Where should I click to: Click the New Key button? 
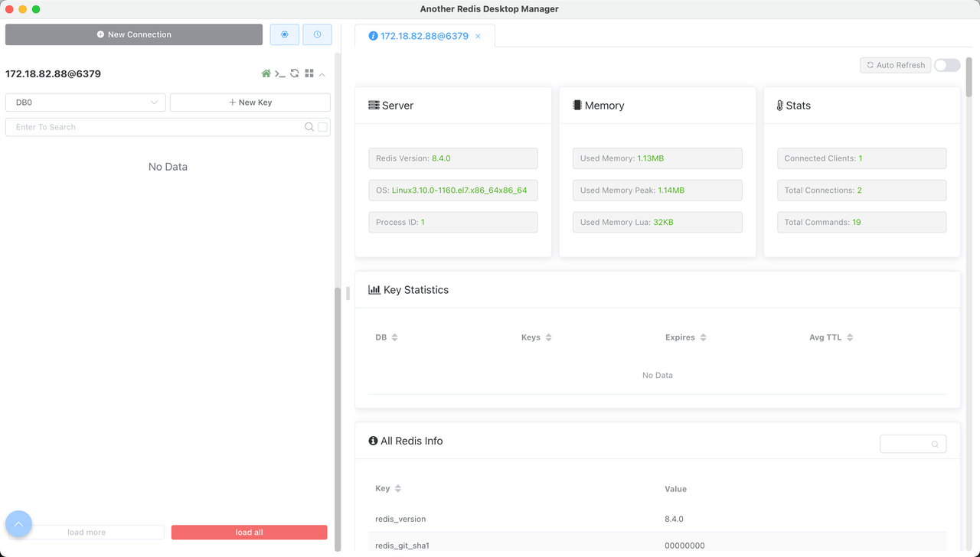[250, 103]
